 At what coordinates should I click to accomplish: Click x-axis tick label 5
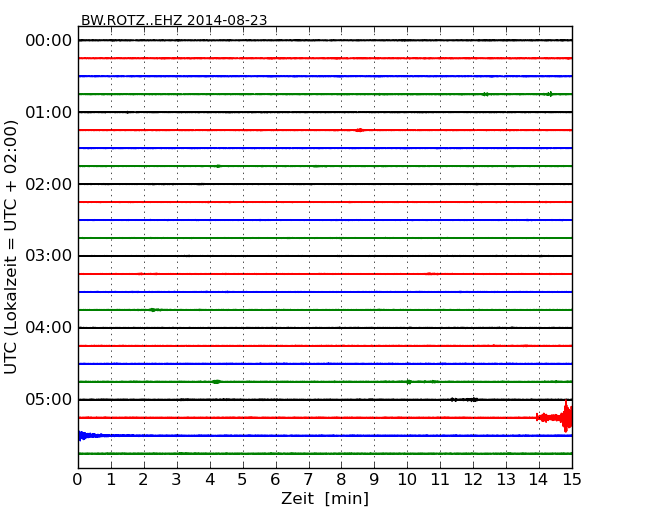click(243, 480)
